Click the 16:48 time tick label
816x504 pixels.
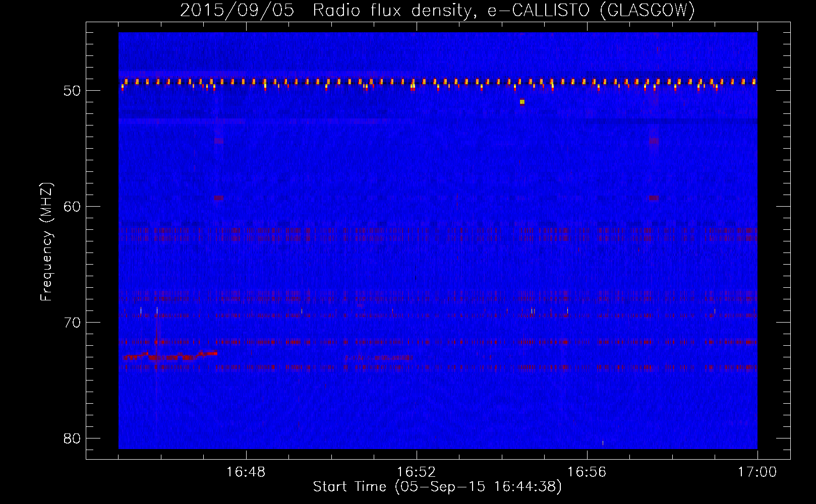click(x=246, y=472)
